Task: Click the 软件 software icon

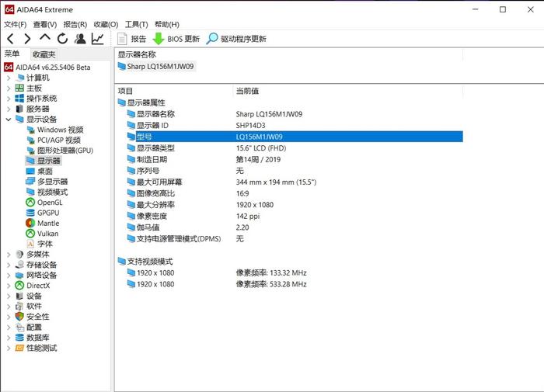Action: [19, 307]
